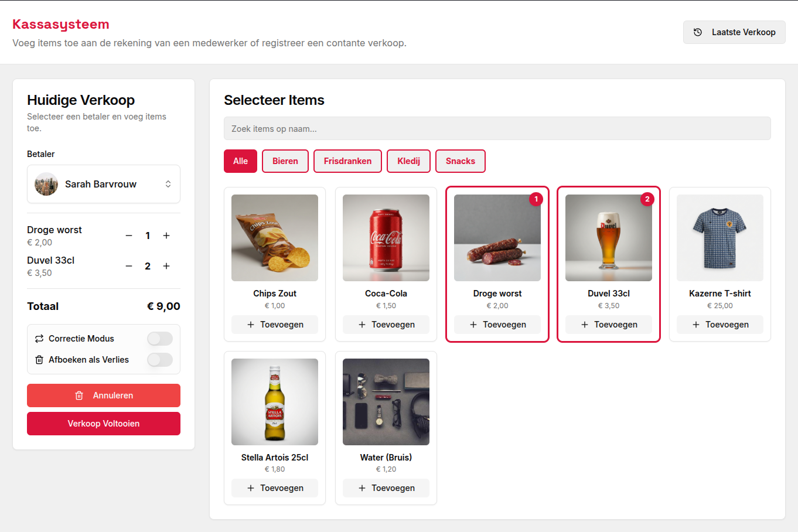Increase Duvel 33cl quantity with plus

[x=166, y=266]
